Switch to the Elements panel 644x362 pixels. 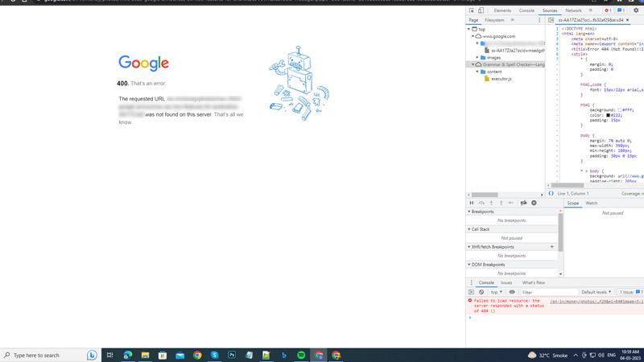[502, 10]
